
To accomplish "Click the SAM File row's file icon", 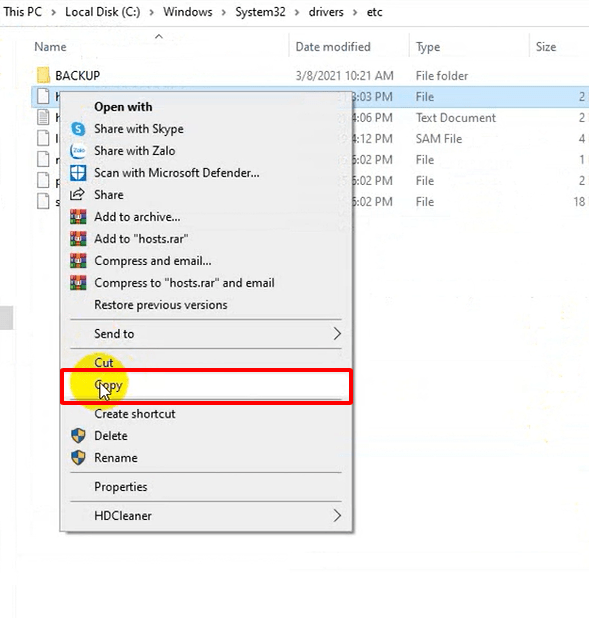I will coord(43,138).
